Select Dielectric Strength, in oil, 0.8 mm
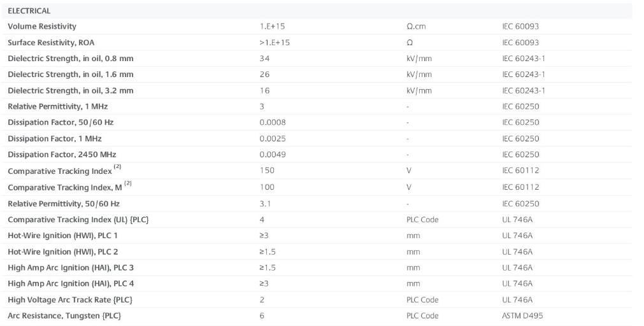Screen dimensions: 644x326 (71, 59)
